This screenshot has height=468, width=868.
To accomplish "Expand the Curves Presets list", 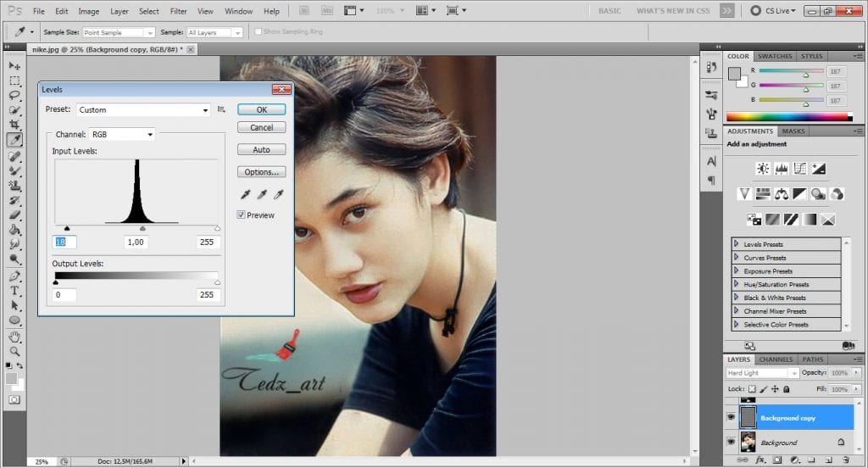I will [736, 258].
